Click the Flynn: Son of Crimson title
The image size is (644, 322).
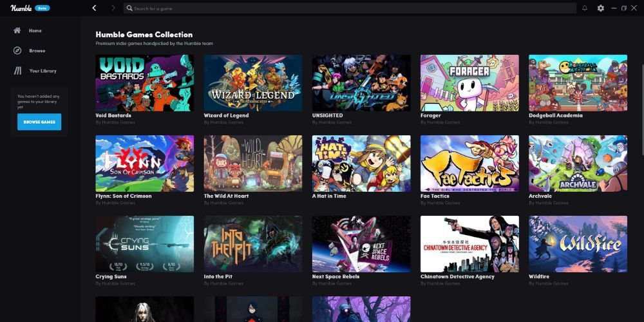pos(124,196)
